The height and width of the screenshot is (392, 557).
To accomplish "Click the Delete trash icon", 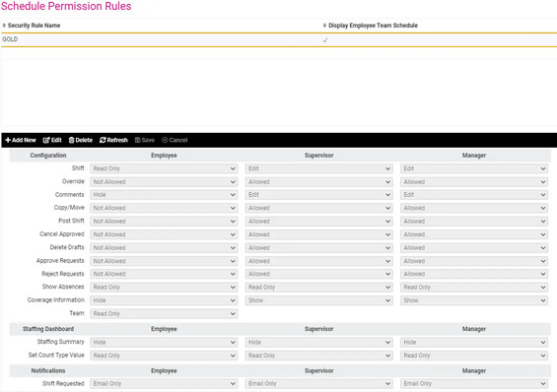I will [x=71, y=140].
